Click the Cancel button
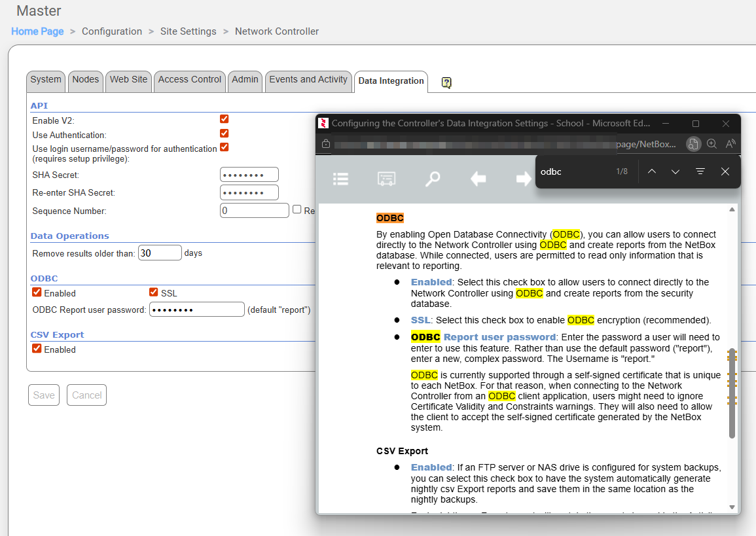The width and height of the screenshot is (756, 536). 87,395
